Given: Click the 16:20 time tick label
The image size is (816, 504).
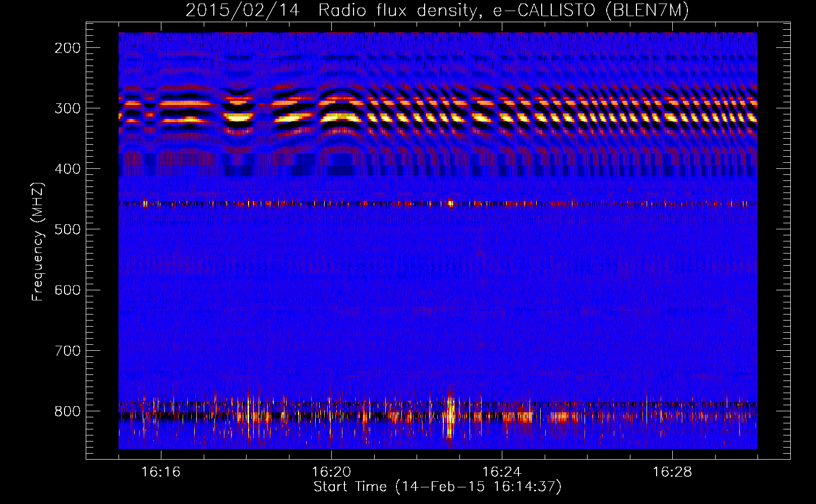Looking at the screenshot, I should (331, 472).
